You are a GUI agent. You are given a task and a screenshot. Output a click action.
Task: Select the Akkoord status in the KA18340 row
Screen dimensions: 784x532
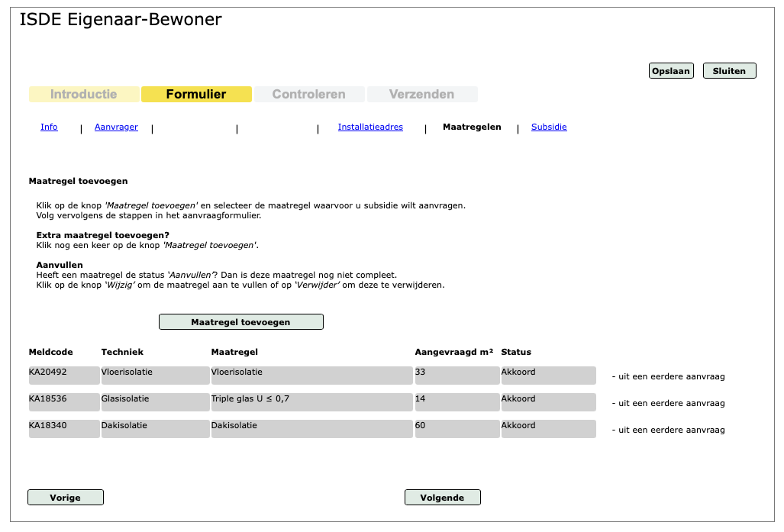[548, 429]
